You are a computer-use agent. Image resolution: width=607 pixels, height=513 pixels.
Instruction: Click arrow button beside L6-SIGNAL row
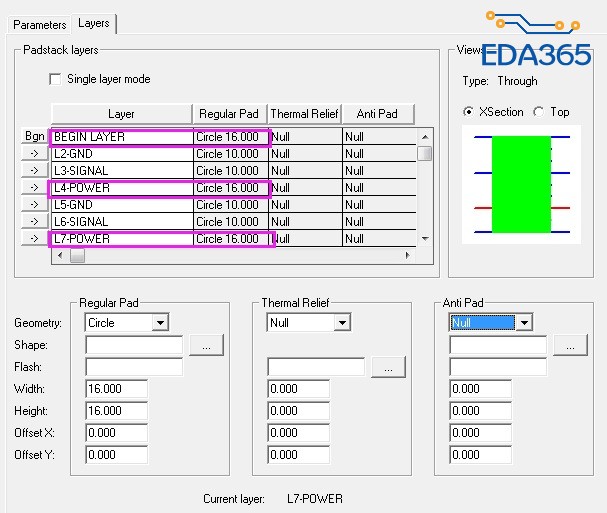pos(34,221)
